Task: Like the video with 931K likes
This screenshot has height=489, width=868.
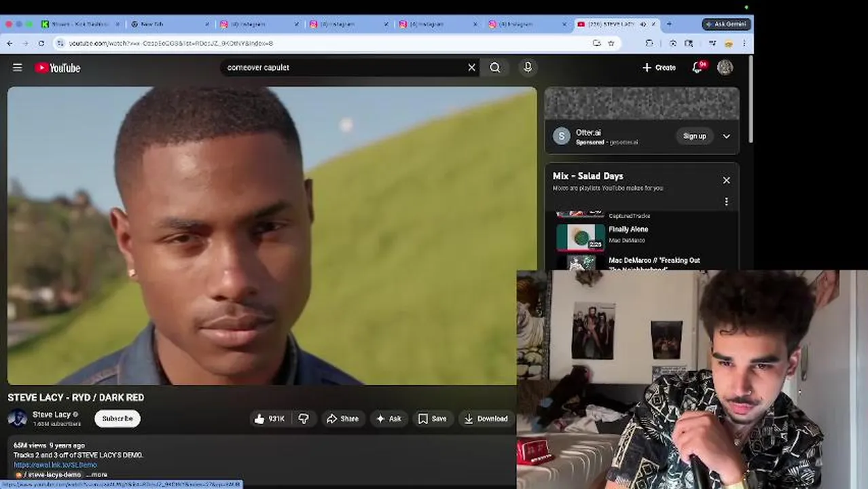Action: 270,418
